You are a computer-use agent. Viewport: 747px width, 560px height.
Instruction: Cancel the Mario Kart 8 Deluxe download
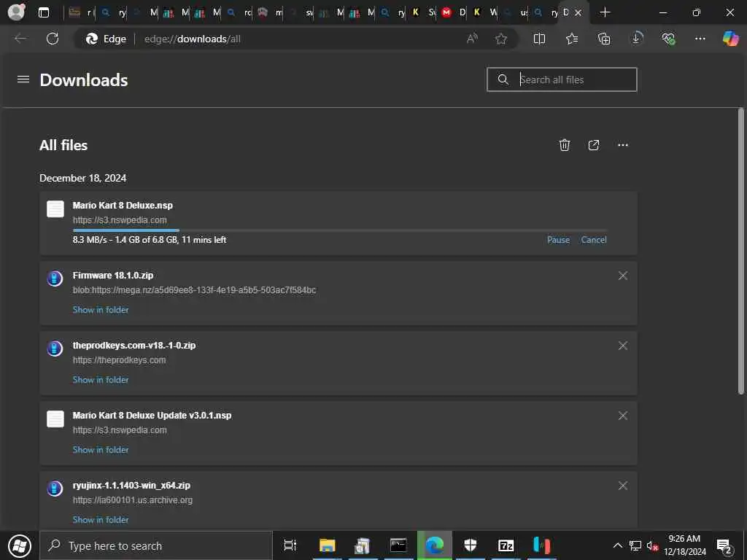click(594, 239)
